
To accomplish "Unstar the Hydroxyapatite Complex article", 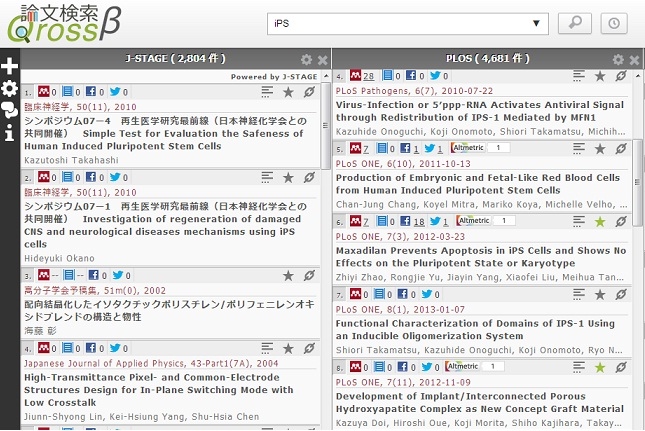I will point(600,367).
